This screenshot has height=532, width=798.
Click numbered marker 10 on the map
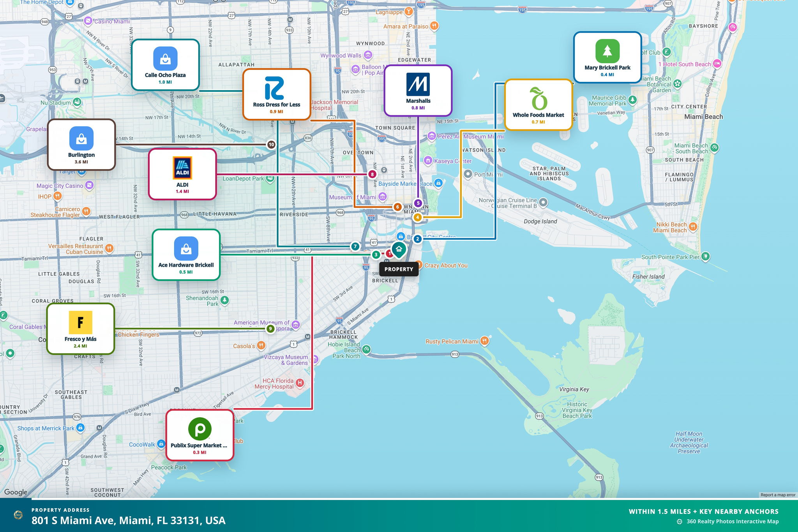[271, 145]
